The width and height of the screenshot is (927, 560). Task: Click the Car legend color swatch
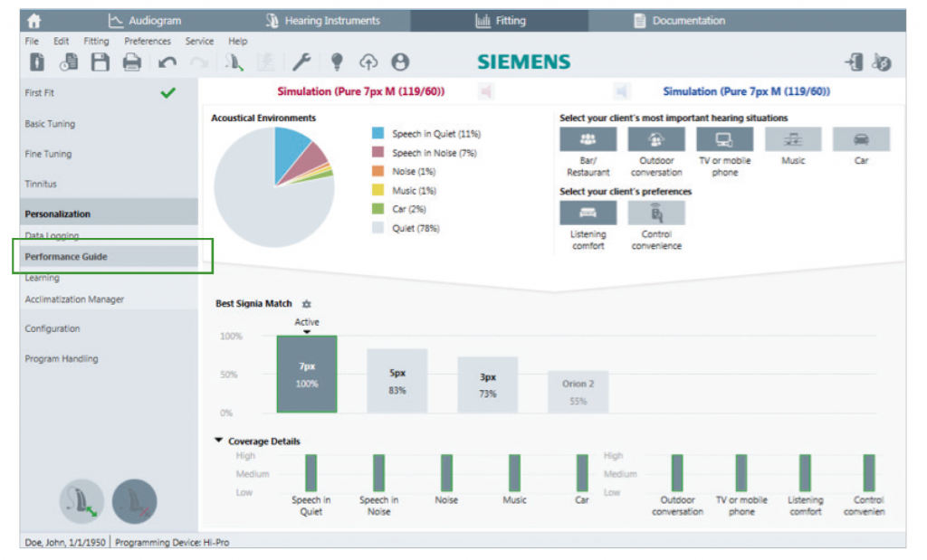pos(377,208)
